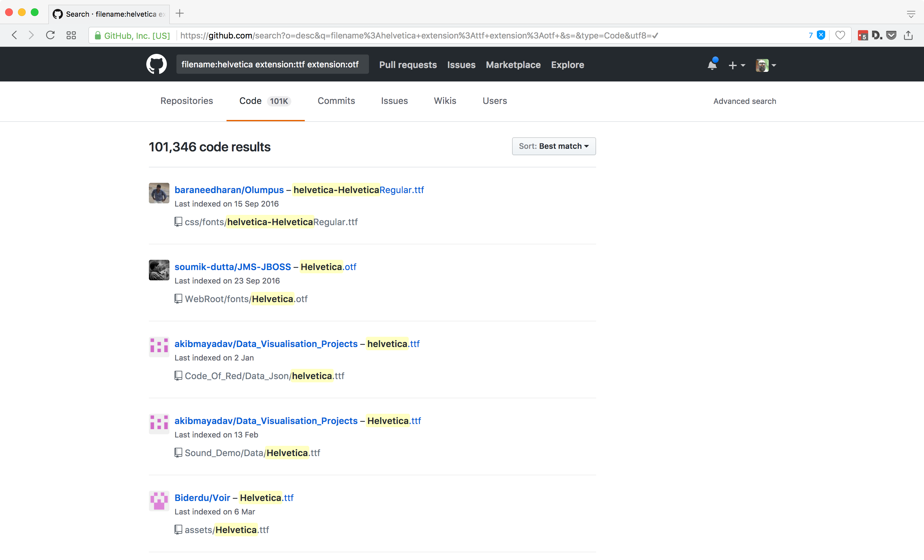Open the Advanced search link
The height and width of the screenshot is (560, 924).
[744, 101]
